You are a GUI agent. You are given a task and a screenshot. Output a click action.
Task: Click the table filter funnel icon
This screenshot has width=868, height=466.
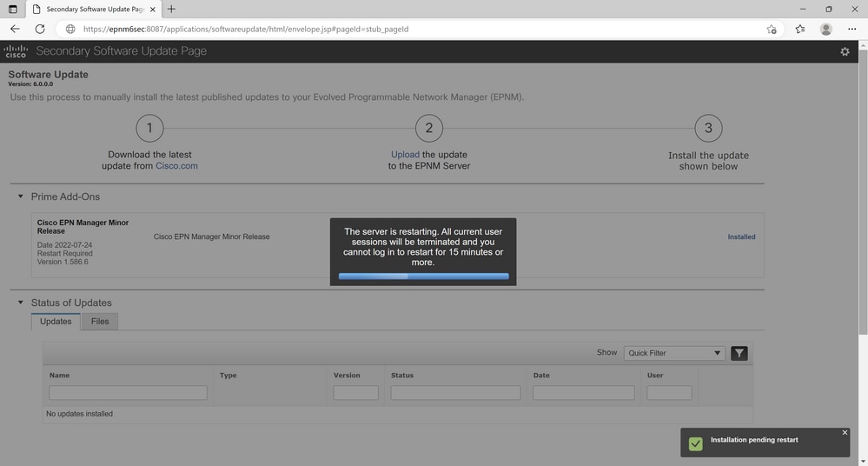click(739, 353)
